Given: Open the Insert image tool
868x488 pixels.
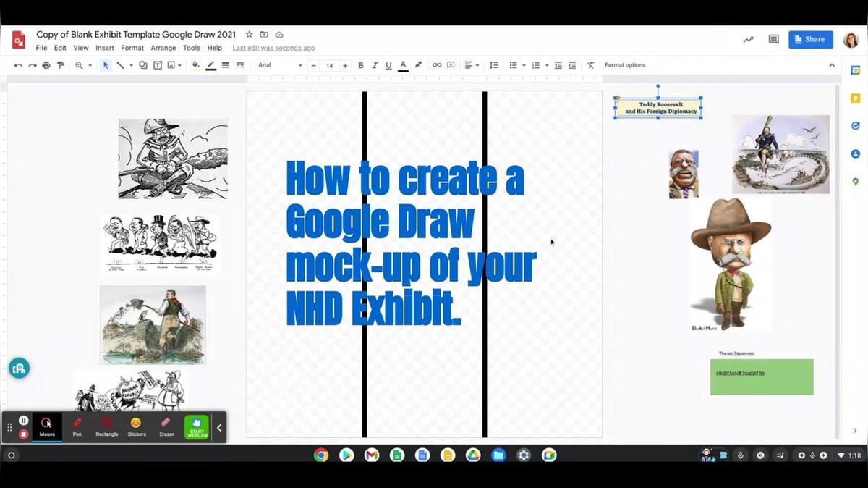Looking at the screenshot, I should click(171, 65).
